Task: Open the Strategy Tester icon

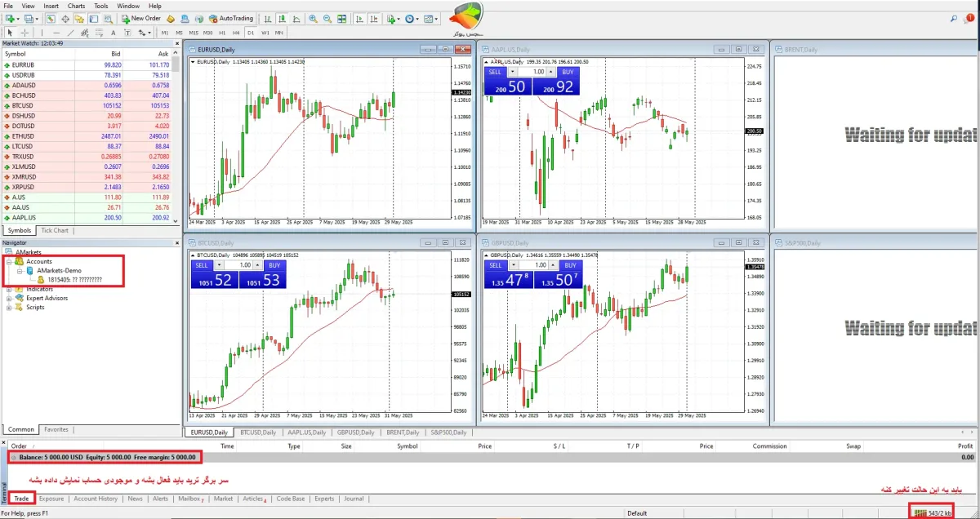Action: pyautogui.click(x=108, y=18)
